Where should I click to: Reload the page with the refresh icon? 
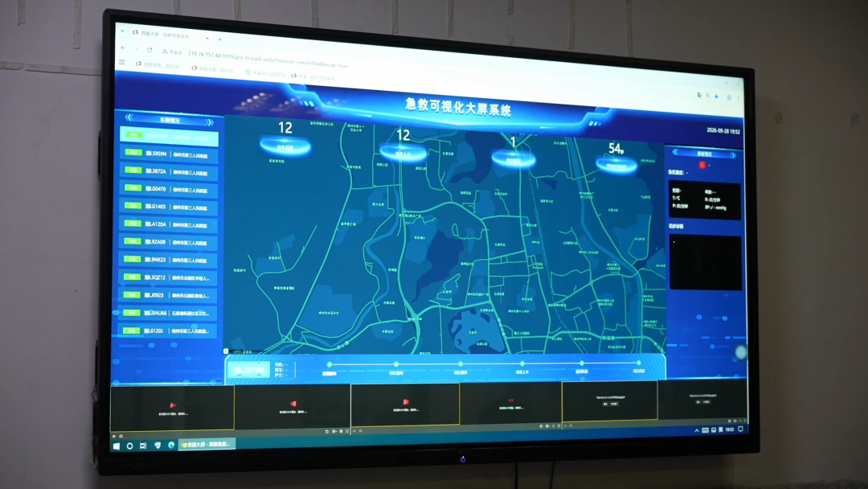149,50
